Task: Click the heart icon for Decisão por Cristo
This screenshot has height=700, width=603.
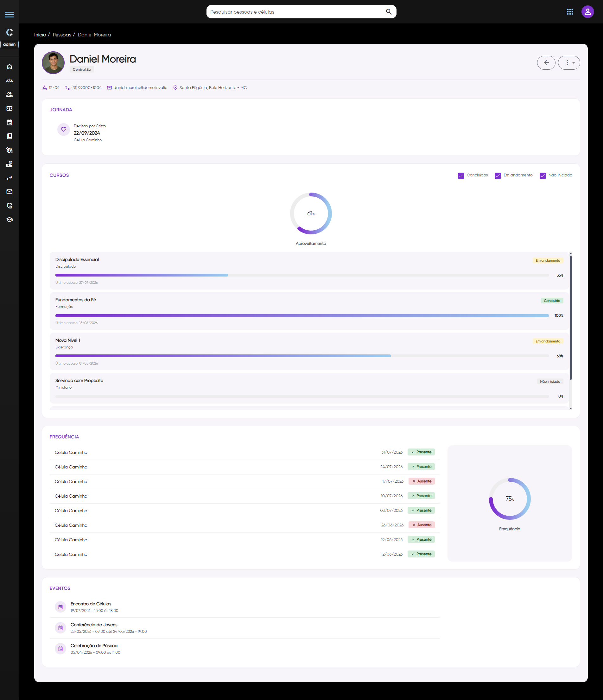Action: click(64, 130)
